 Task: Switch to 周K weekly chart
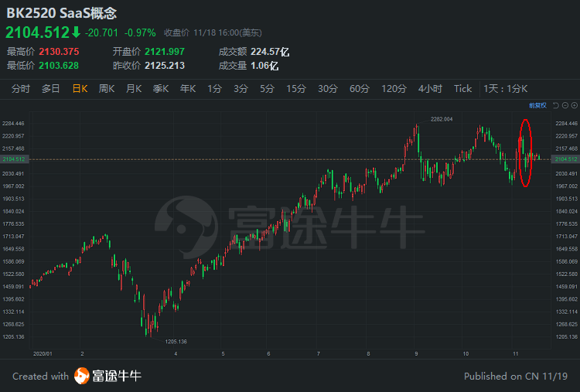click(x=107, y=89)
